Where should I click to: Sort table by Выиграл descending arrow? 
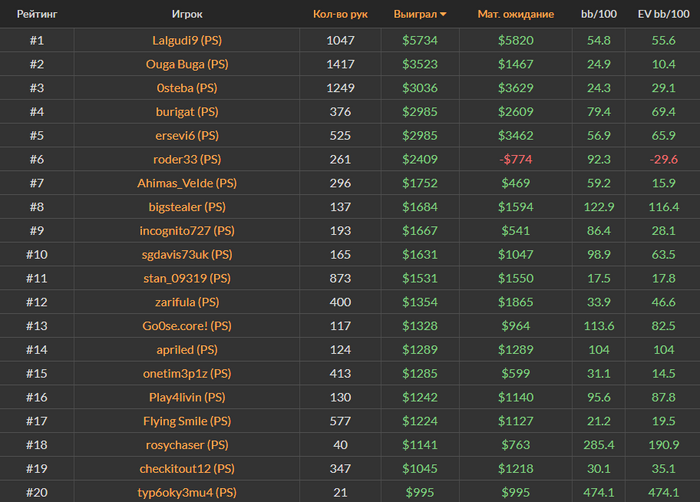pos(443,15)
